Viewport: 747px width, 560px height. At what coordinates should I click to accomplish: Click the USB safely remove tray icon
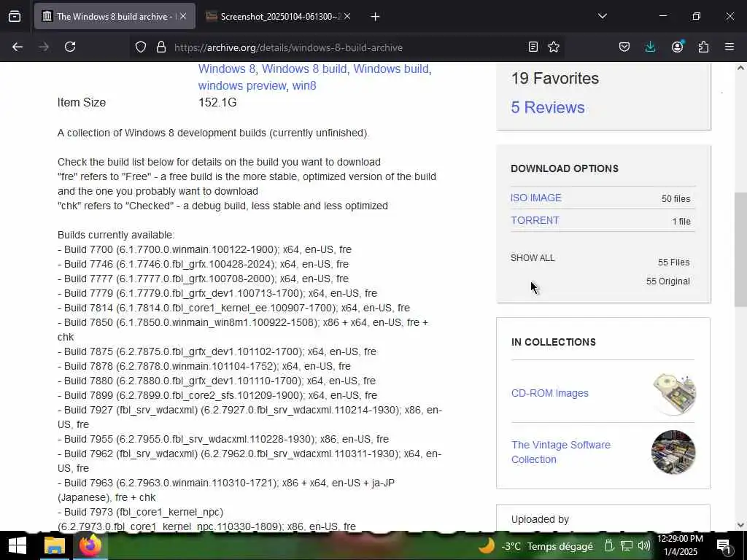(608, 546)
